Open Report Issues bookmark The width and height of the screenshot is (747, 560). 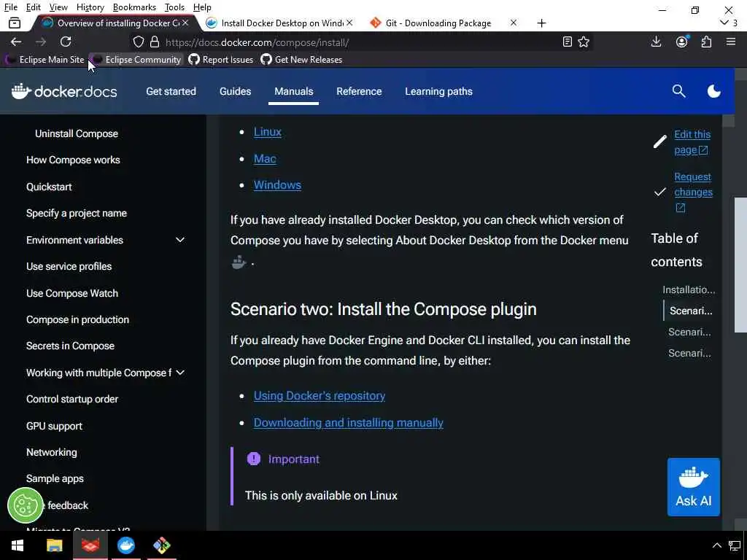point(221,60)
